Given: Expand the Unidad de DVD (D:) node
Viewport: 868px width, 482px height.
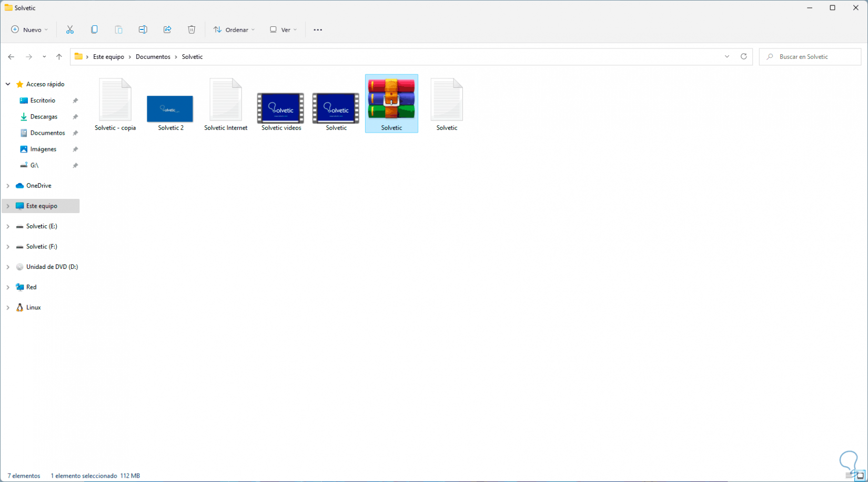Looking at the screenshot, I should click(8, 267).
